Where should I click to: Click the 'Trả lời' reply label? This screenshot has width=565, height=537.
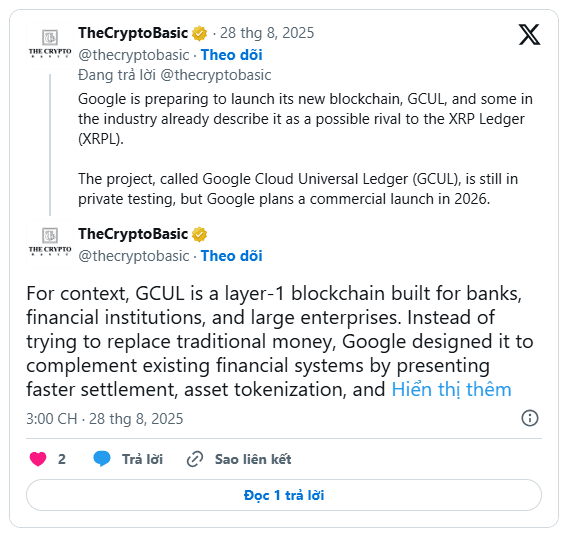pyautogui.click(x=142, y=459)
